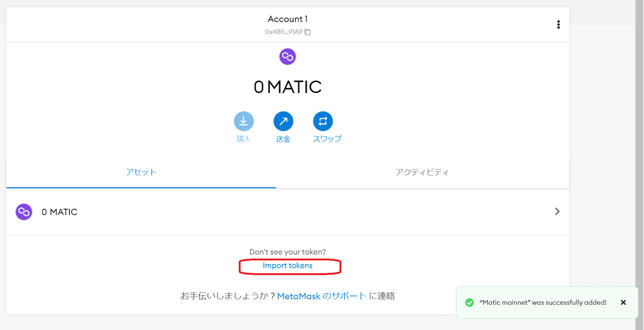Click the スワップ label under the swap icon
644x330 pixels.
[x=327, y=139]
